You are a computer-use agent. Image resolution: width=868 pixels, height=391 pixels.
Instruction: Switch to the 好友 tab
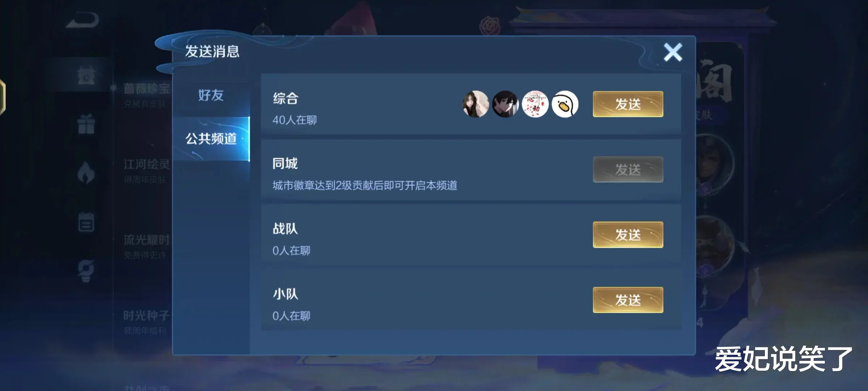pyautogui.click(x=211, y=95)
